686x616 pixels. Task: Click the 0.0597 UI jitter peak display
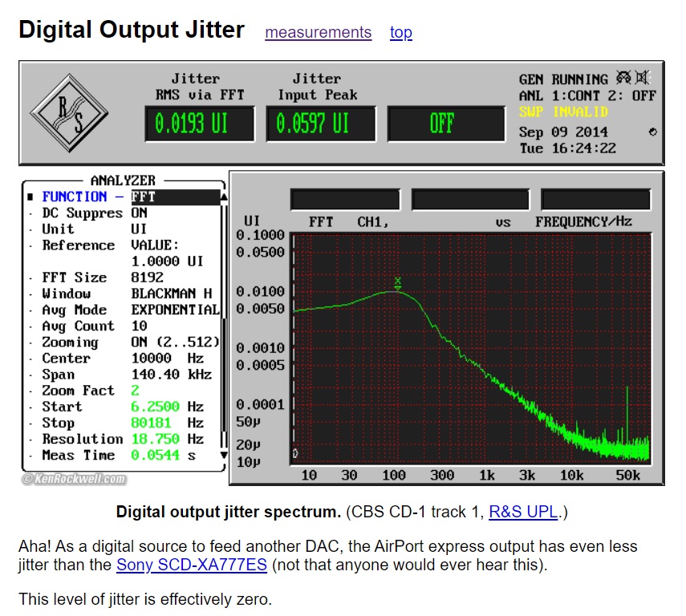click(x=321, y=124)
